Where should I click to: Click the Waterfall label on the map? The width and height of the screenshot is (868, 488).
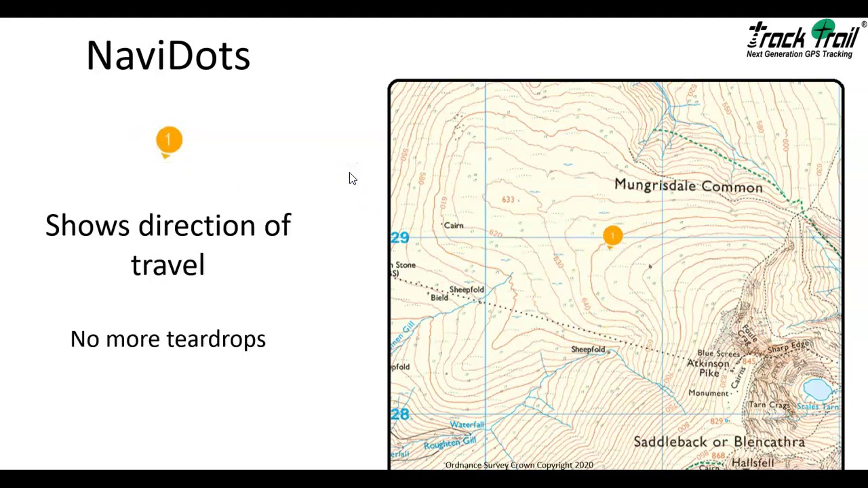467,425
